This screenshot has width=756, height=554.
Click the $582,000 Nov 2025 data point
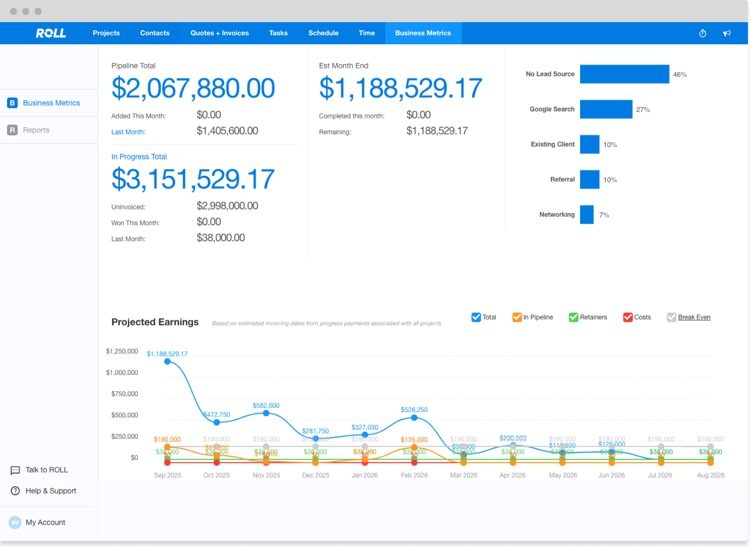tap(266, 413)
